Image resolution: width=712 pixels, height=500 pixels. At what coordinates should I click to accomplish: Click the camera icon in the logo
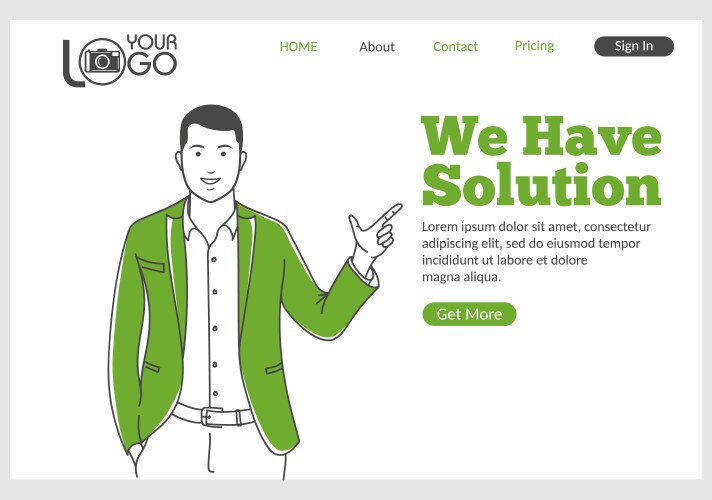coord(103,61)
